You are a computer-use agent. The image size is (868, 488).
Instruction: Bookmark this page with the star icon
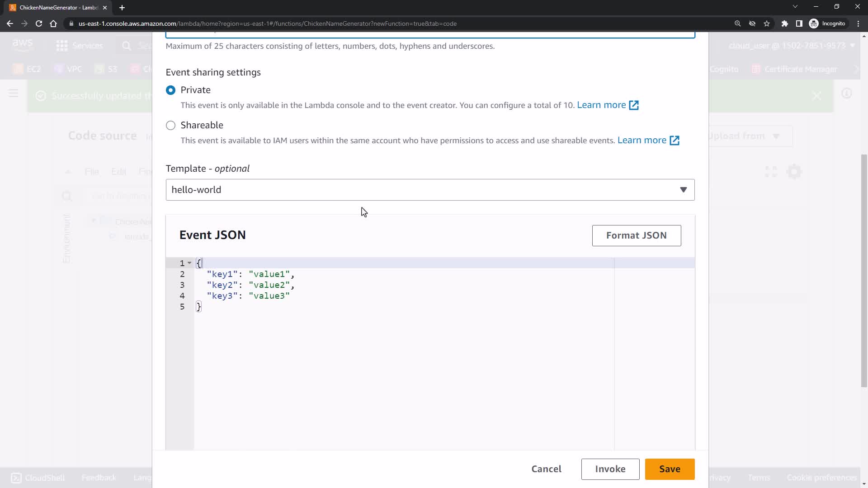coord(767,23)
